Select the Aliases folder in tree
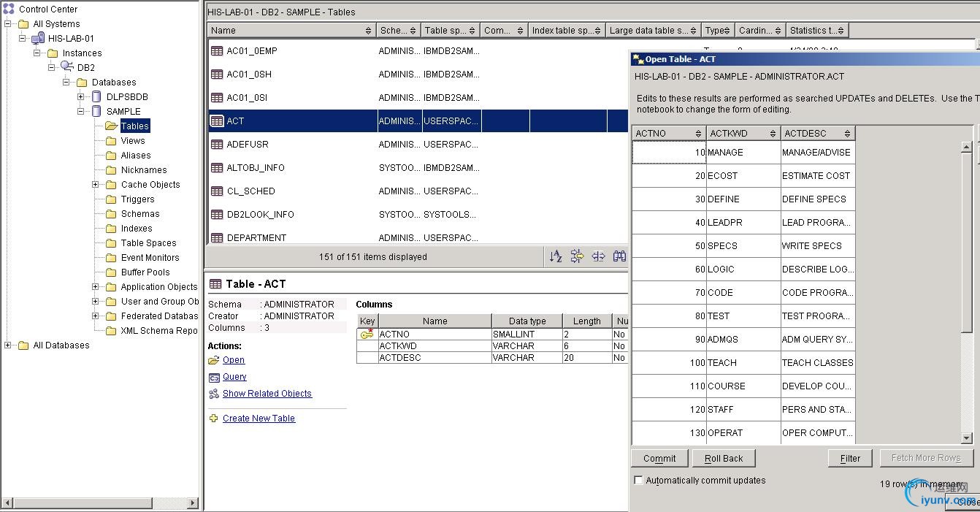The image size is (980, 512). point(136,155)
